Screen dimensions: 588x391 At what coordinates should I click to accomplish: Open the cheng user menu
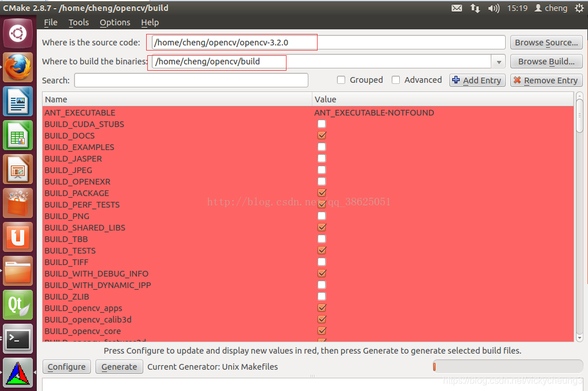click(551, 8)
